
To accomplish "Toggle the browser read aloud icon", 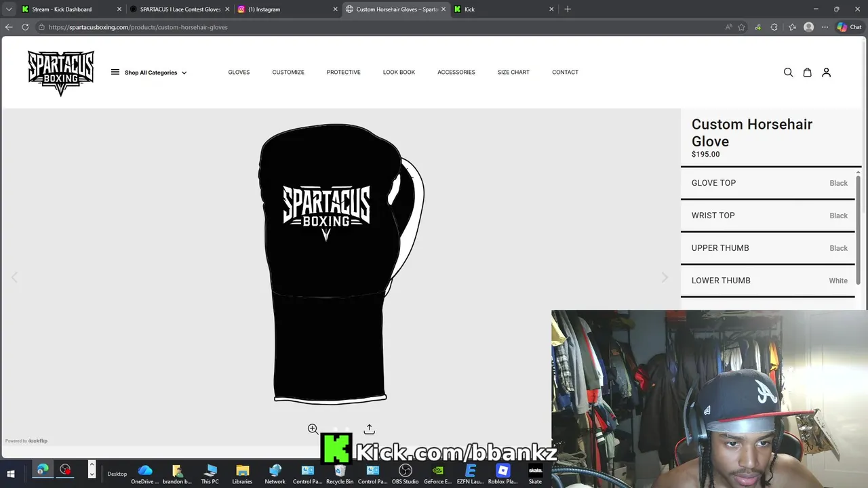I will pyautogui.click(x=728, y=27).
